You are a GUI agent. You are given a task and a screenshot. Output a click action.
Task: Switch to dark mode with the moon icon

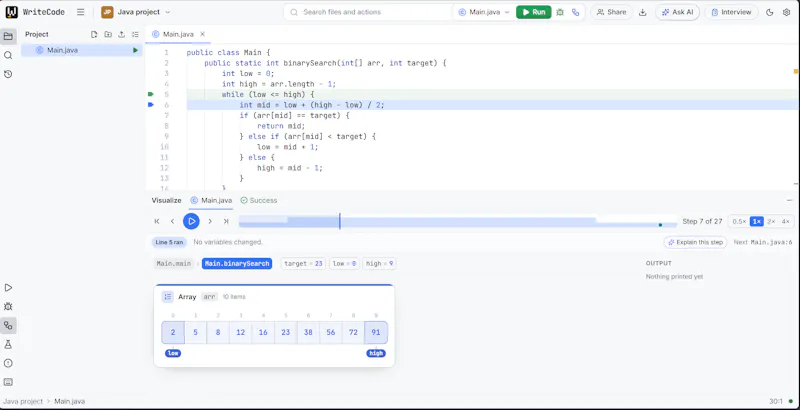(x=770, y=12)
